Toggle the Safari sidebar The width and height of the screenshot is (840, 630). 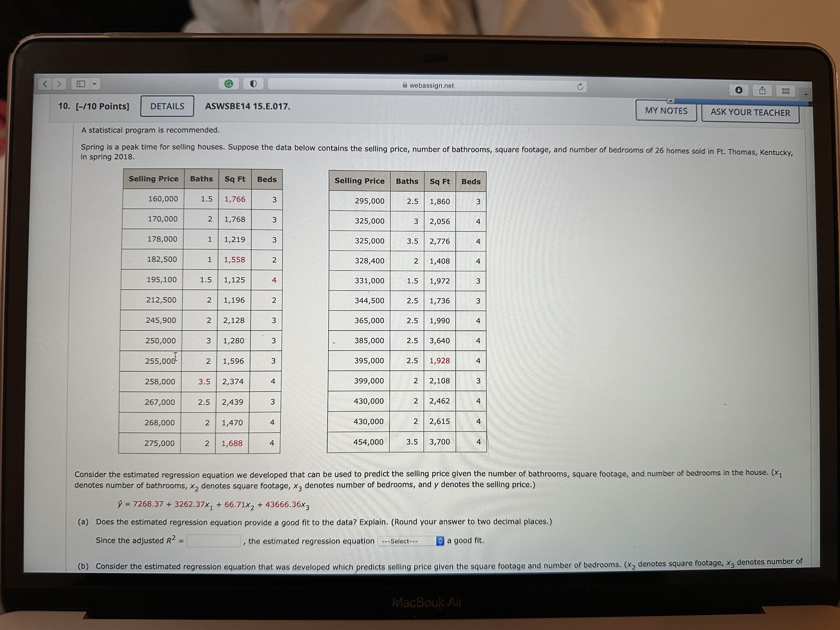click(81, 84)
